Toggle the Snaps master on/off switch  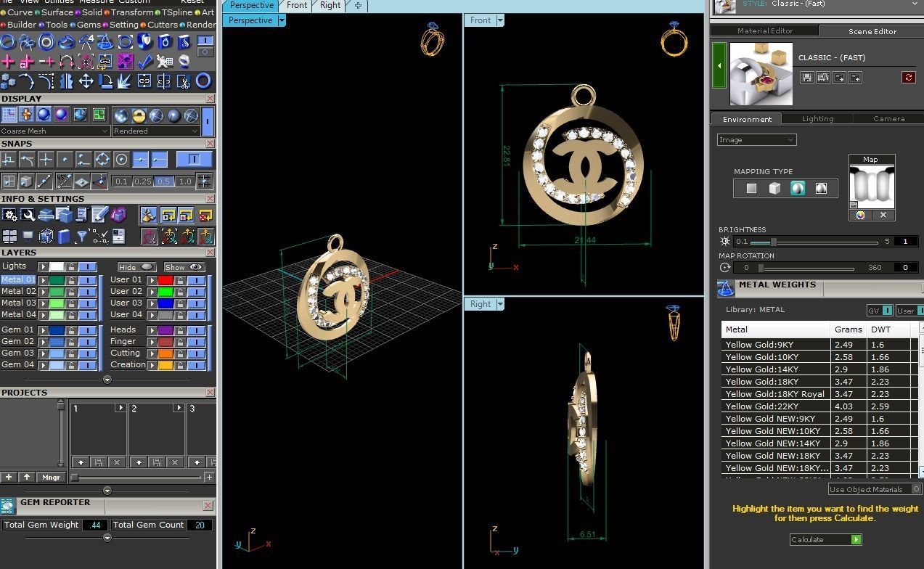pos(194,159)
